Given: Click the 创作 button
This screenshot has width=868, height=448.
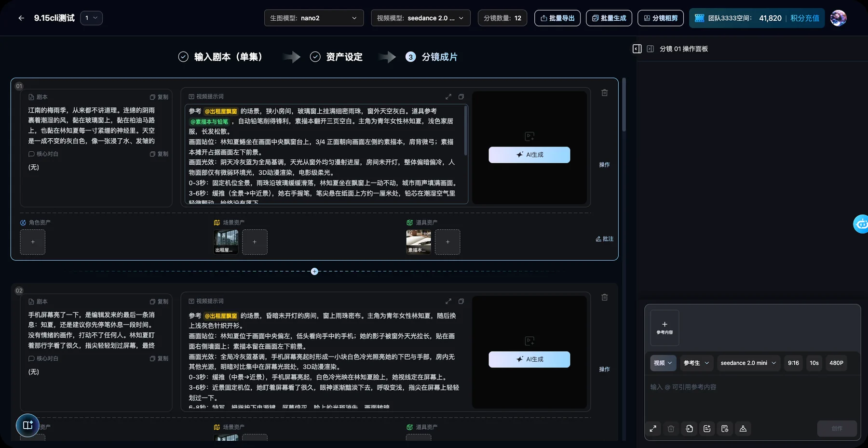Looking at the screenshot, I should click(x=837, y=429).
